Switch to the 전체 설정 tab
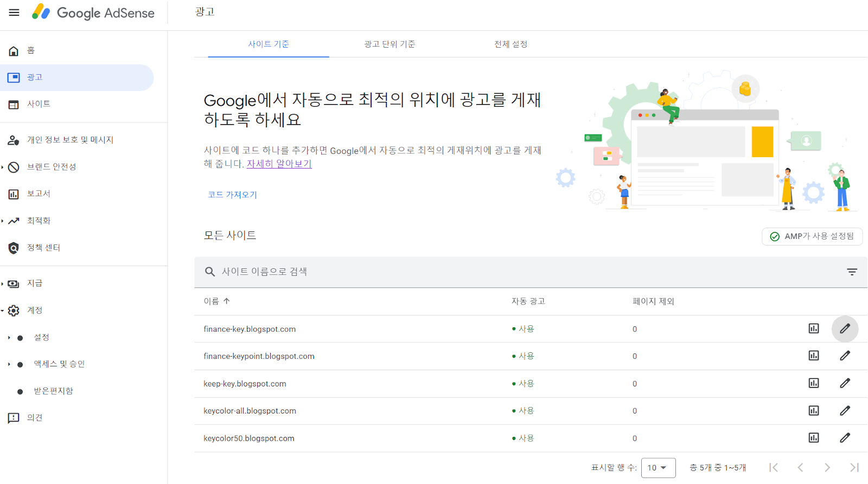Viewport: 868px width, 484px height. pos(510,44)
